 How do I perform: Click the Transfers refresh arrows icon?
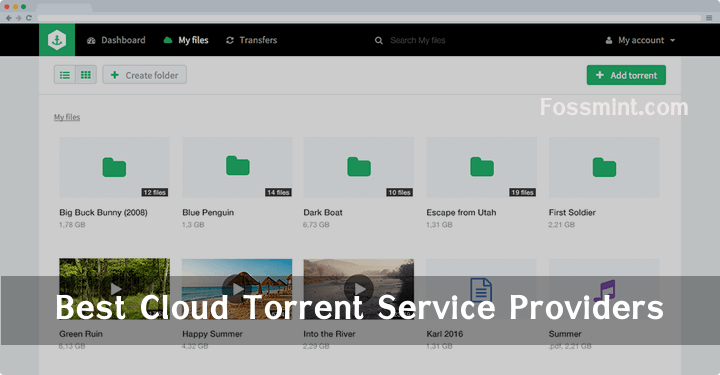click(x=230, y=40)
